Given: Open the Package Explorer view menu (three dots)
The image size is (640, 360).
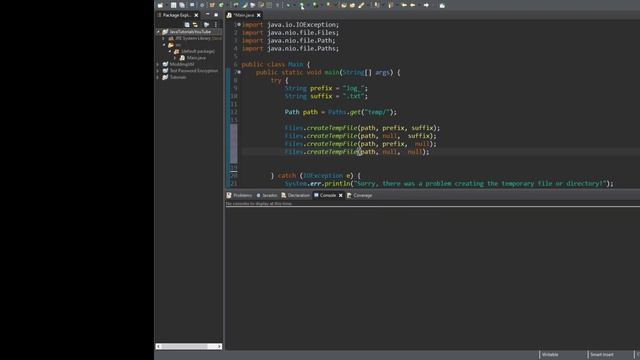Looking at the screenshot, I should (216, 24).
